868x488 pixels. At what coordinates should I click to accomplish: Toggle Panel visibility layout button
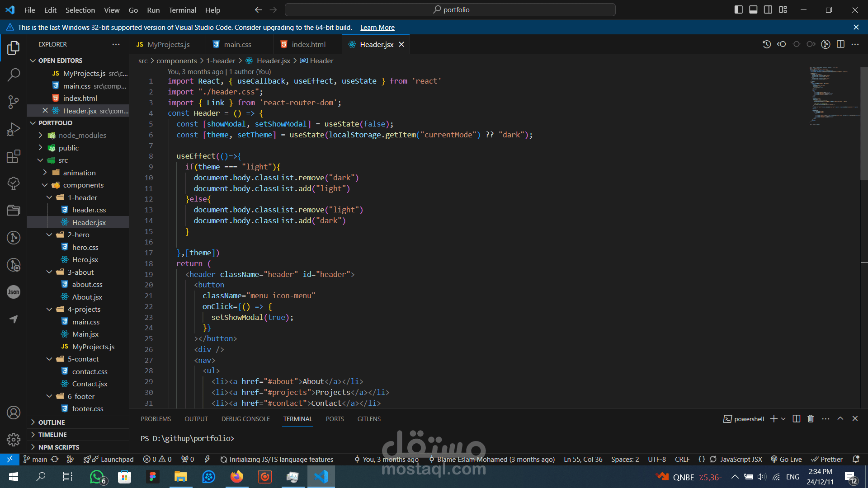coord(753,9)
